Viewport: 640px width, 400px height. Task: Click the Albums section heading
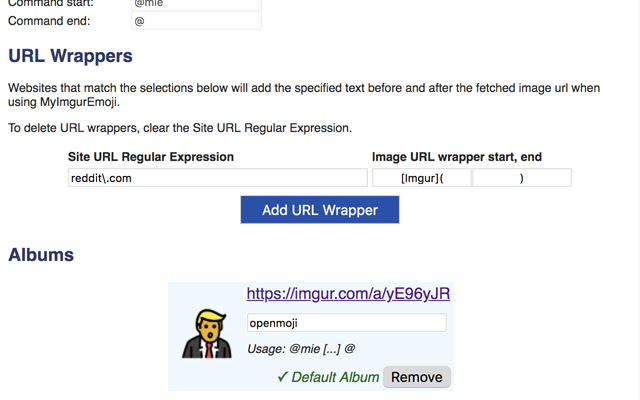pos(41,254)
